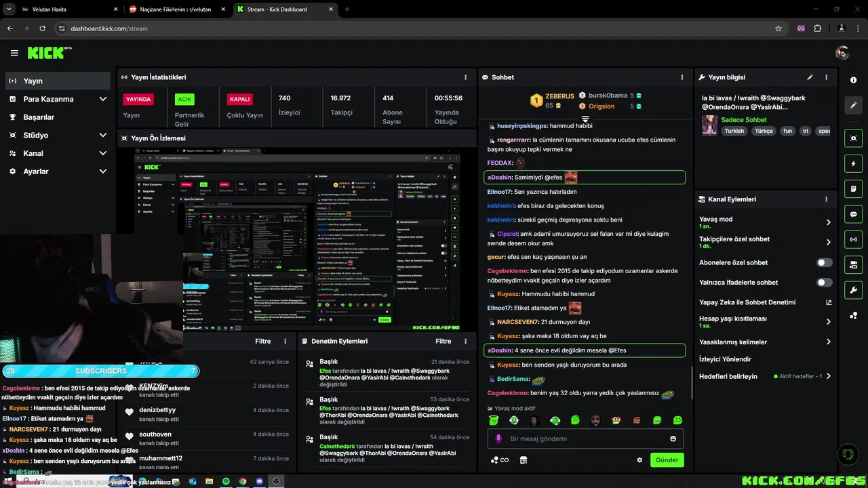
Task: Reload the page with the browser refresh button
Action: pos(42,28)
